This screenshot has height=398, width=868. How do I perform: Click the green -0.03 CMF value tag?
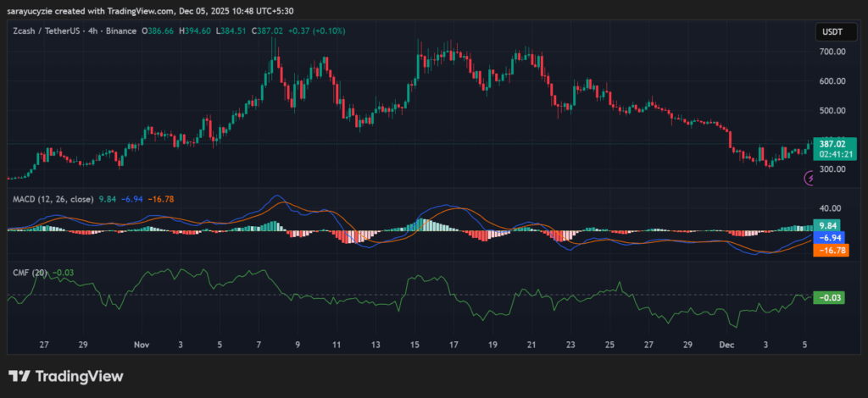[x=828, y=297]
